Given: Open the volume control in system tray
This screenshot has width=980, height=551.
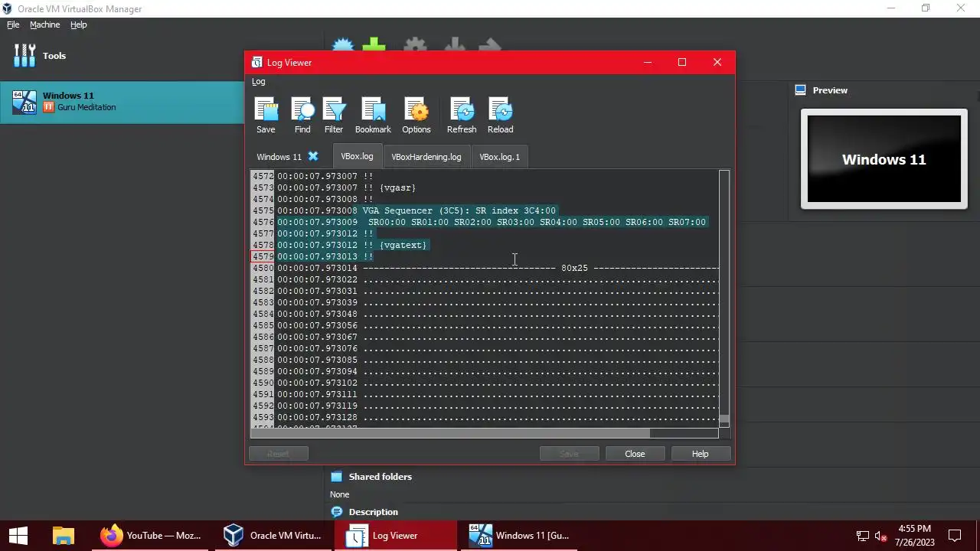Looking at the screenshot, I should click(x=880, y=536).
